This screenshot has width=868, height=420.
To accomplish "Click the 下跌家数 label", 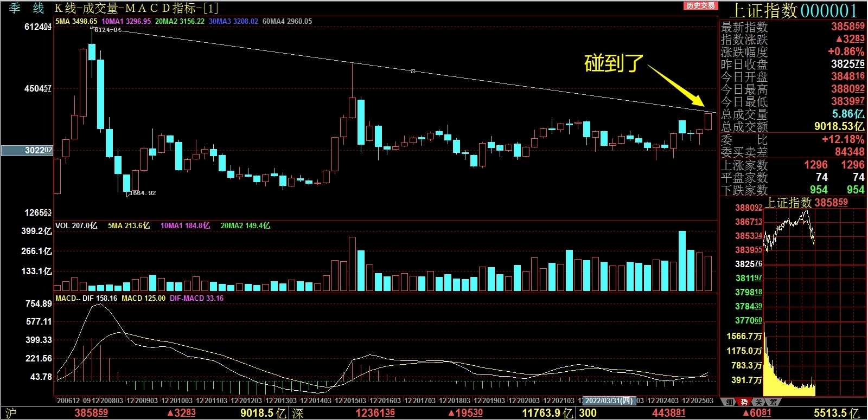I will [744, 190].
